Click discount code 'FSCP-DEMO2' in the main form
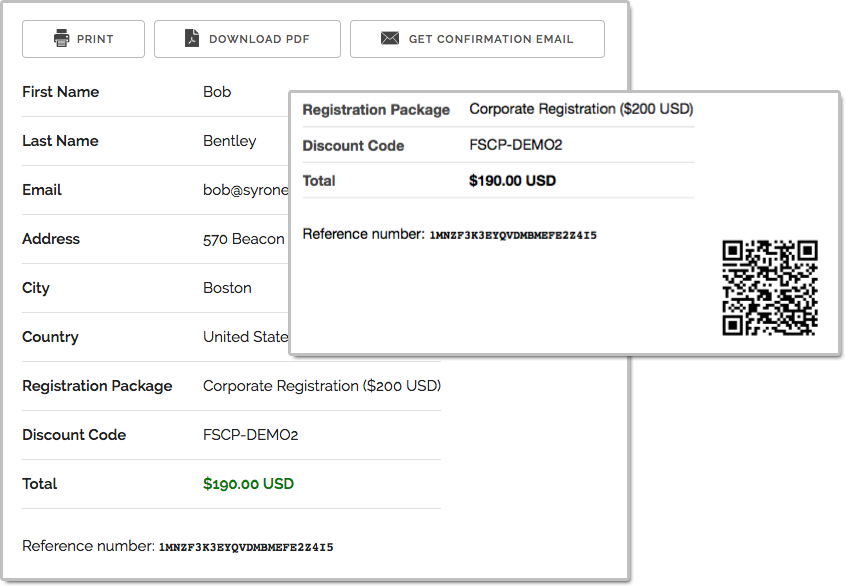 click(251, 435)
